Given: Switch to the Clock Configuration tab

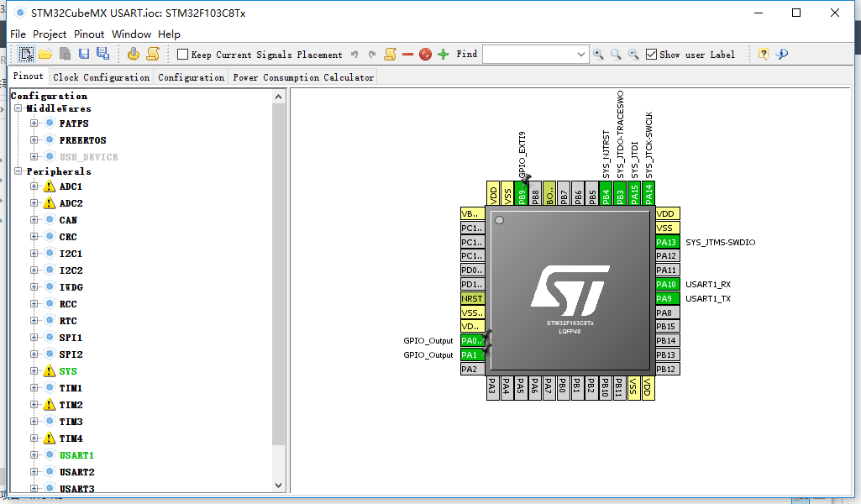Looking at the screenshot, I should 101,77.
